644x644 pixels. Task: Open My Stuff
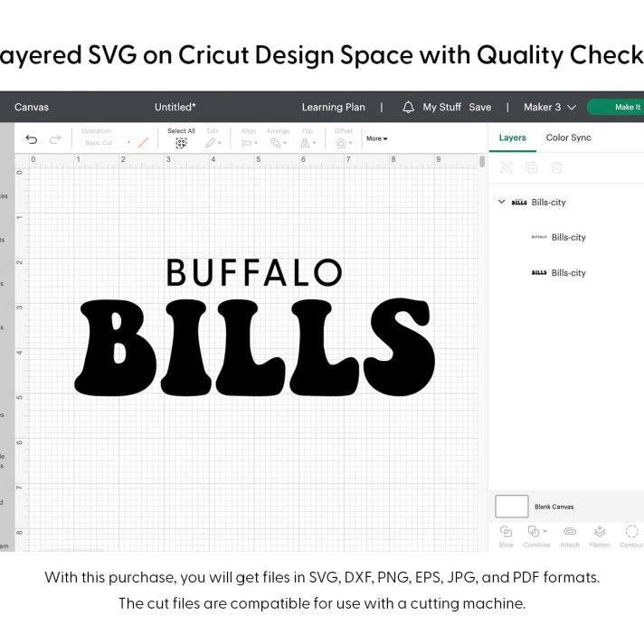pyautogui.click(x=442, y=108)
